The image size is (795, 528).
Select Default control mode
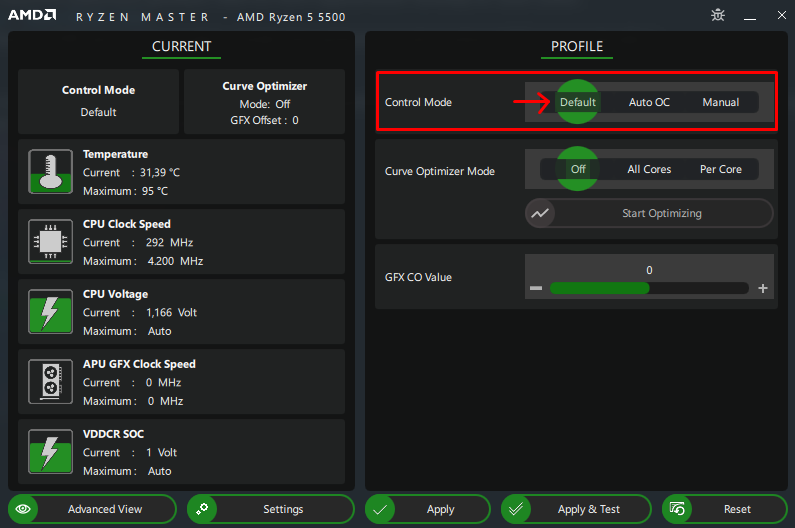click(x=577, y=102)
